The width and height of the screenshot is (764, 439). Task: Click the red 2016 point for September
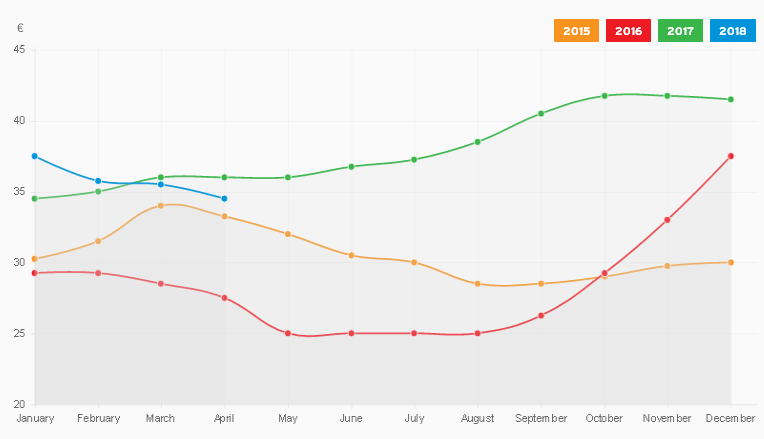coord(541,316)
